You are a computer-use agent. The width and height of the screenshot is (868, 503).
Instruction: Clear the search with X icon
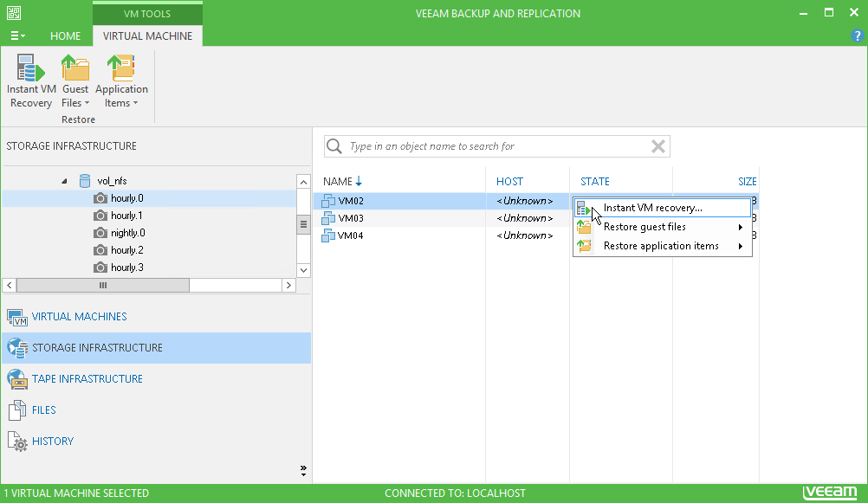point(658,146)
